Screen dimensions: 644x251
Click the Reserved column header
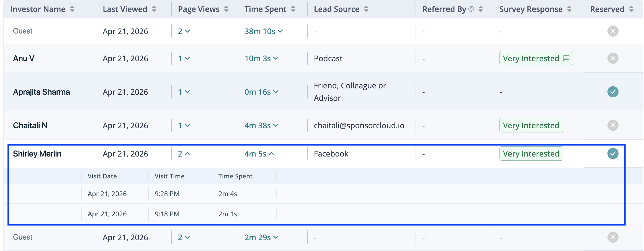click(x=607, y=9)
